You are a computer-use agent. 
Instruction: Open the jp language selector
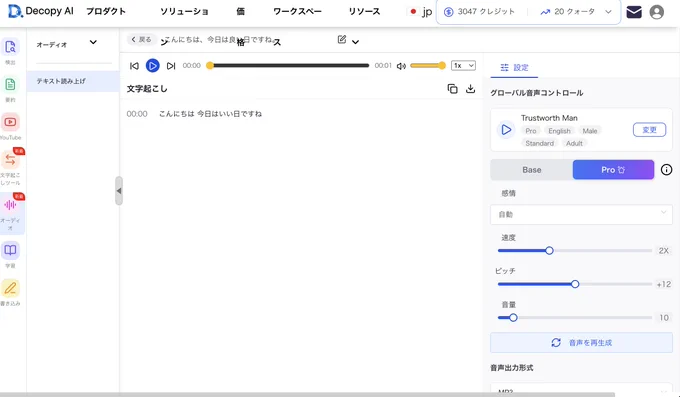(x=420, y=12)
